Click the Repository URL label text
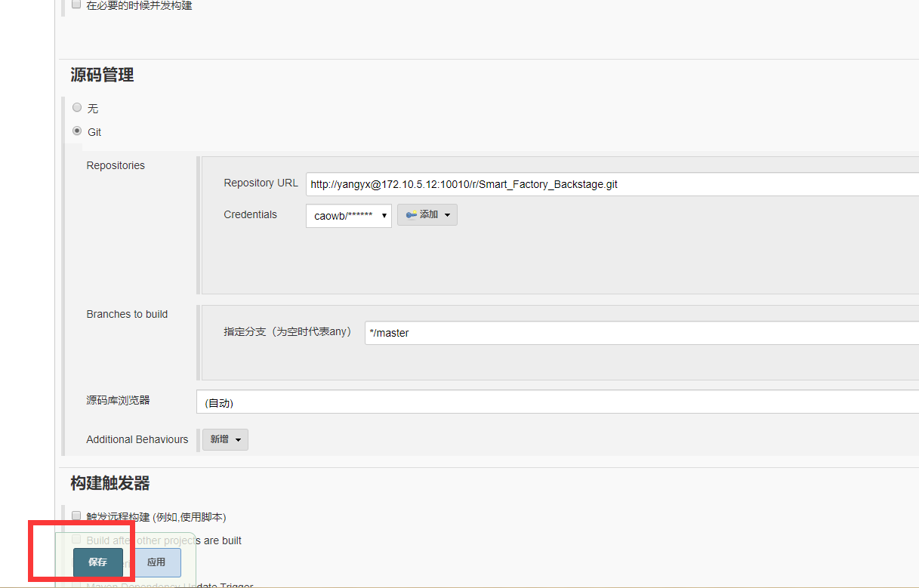 coord(261,183)
